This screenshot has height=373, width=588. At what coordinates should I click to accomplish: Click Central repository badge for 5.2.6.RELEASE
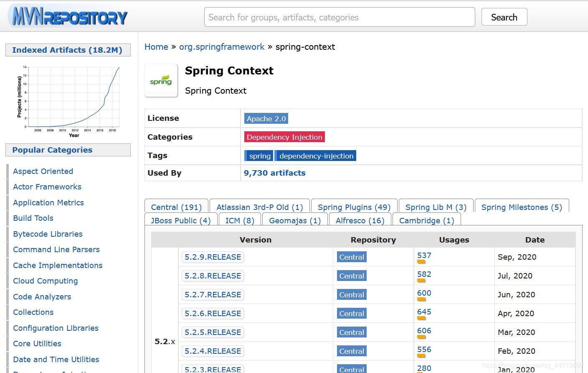click(352, 314)
